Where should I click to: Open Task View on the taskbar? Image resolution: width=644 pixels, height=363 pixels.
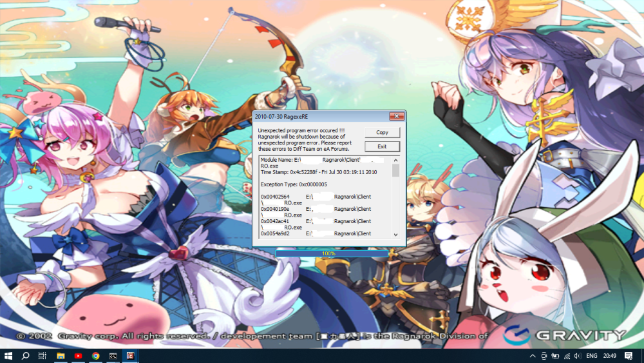43,355
